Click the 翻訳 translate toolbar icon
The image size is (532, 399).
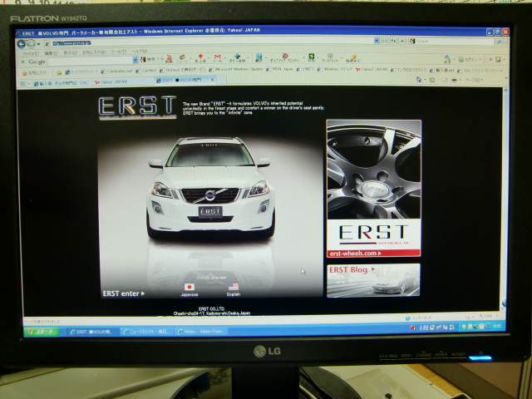259,57
